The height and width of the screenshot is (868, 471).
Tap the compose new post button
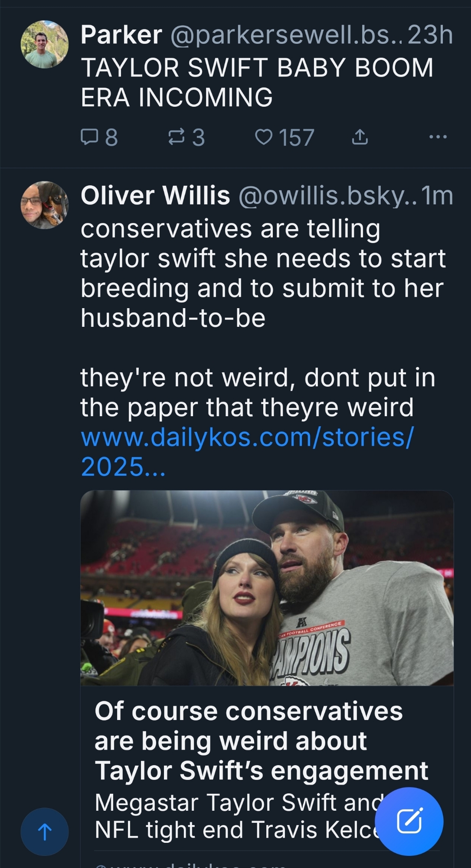(409, 821)
